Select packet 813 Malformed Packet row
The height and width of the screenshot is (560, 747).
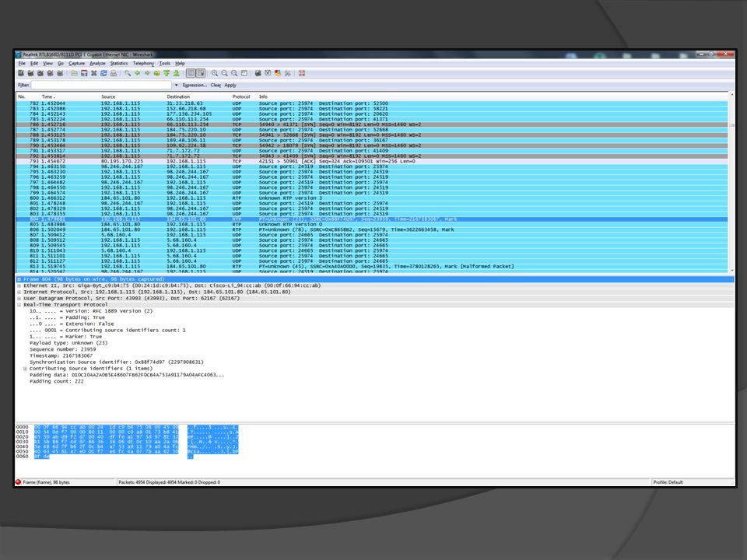[372, 267]
